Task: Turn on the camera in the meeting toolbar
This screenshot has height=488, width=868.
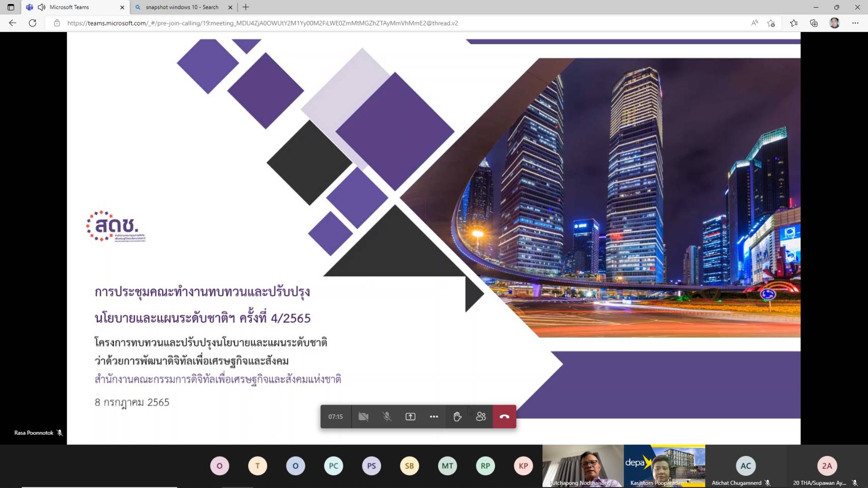Action: coord(363,416)
